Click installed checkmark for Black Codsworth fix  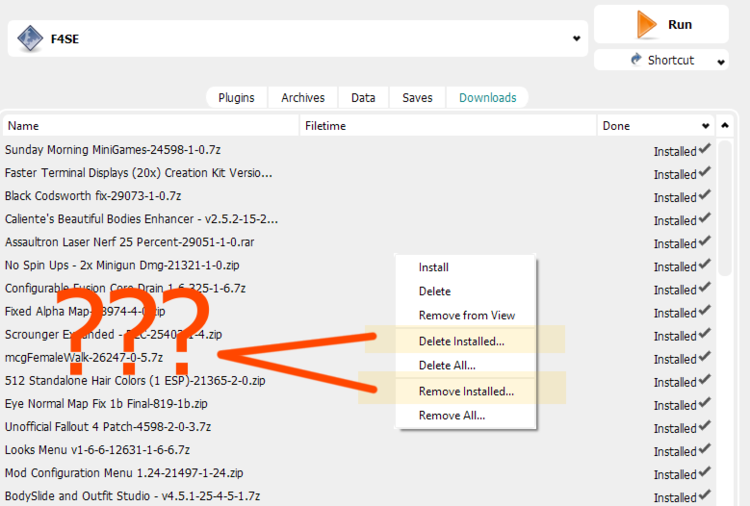(706, 196)
